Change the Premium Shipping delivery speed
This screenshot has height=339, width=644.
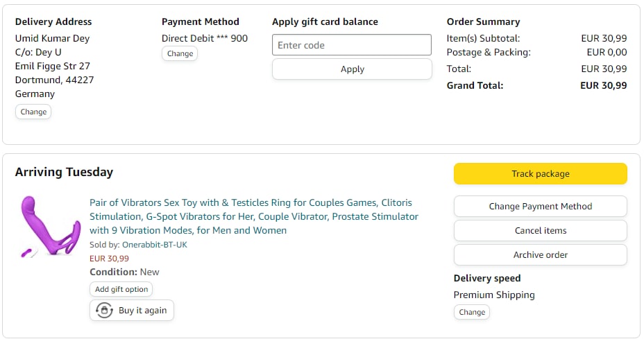point(472,312)
